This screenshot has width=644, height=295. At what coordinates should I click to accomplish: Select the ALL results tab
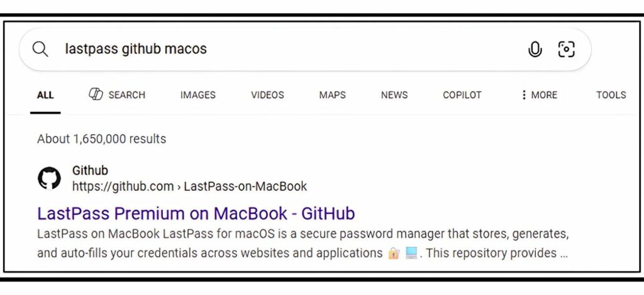pos(45,96)
